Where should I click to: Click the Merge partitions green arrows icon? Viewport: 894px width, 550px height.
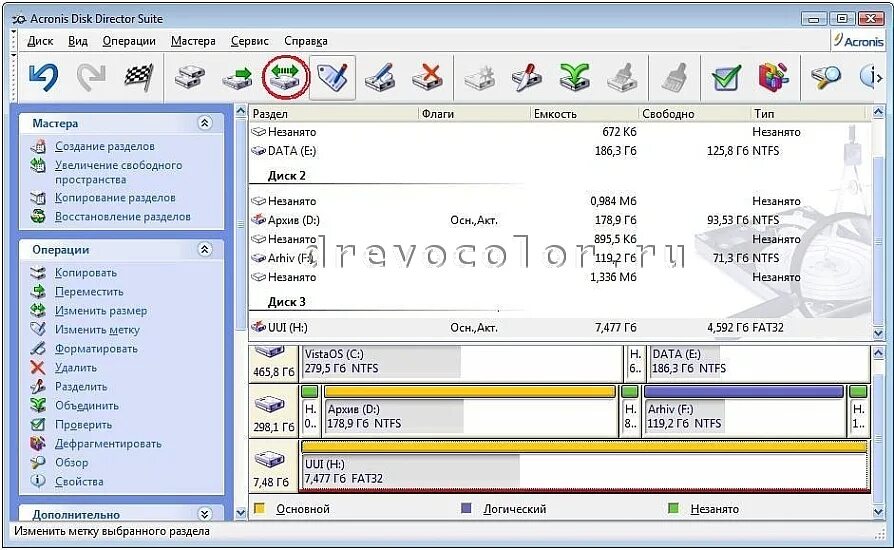[x=574, y=76]
